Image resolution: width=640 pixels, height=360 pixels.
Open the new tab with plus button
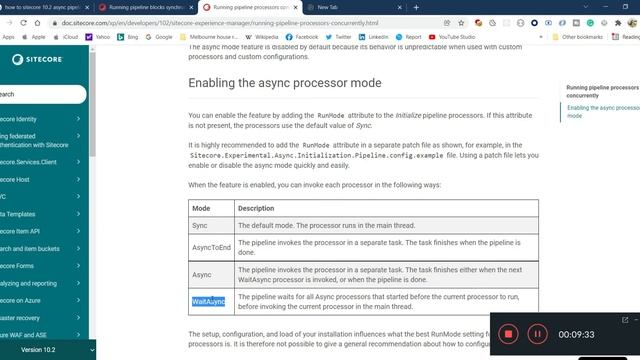(x=416, y=7)
